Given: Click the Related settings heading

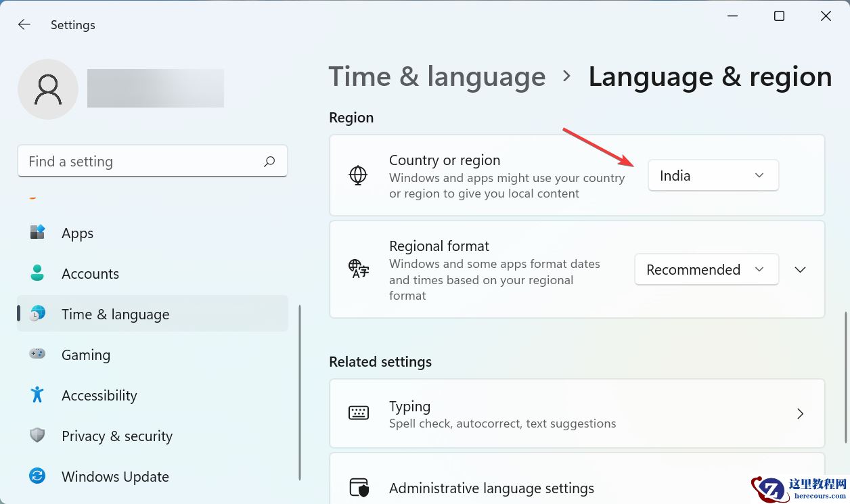Looking at the screenshot, I should (380, 362).
